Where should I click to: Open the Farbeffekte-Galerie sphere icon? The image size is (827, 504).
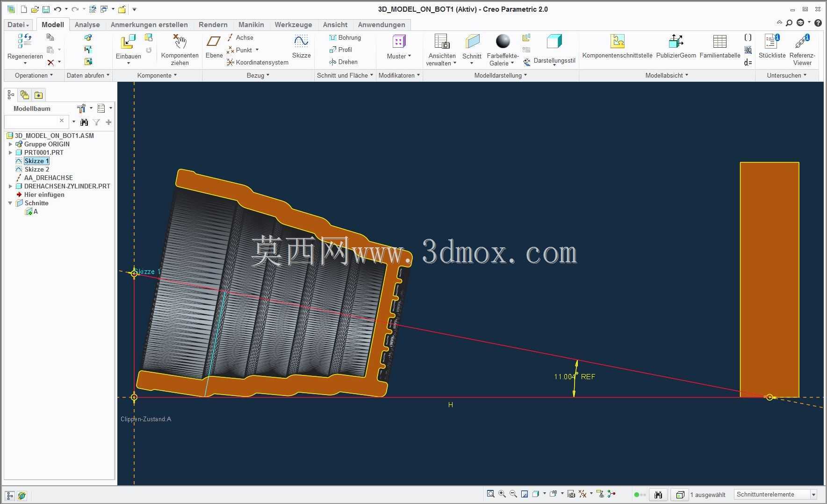point(503,42)
